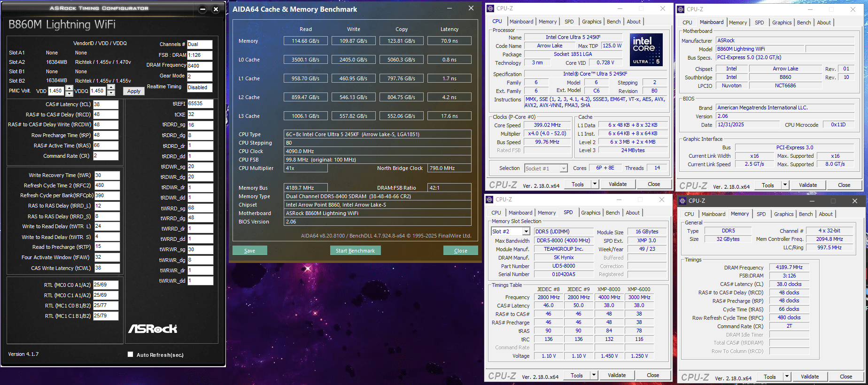Click Module Manuf. TEAMGROUP Inc. value

(564, 249)
